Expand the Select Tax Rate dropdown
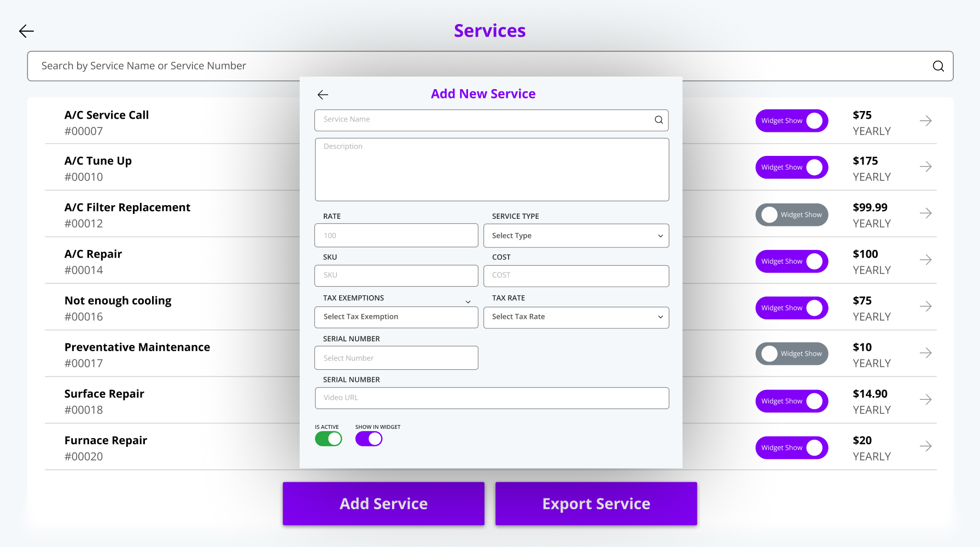This screenshot has height=547, width=980. coord(576,317)
